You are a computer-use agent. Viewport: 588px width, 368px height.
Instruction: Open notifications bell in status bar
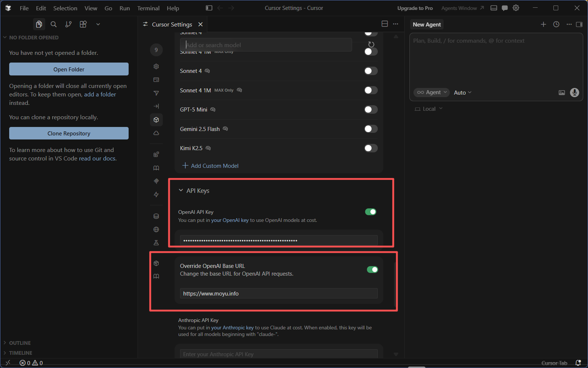[x=578, y=363]
